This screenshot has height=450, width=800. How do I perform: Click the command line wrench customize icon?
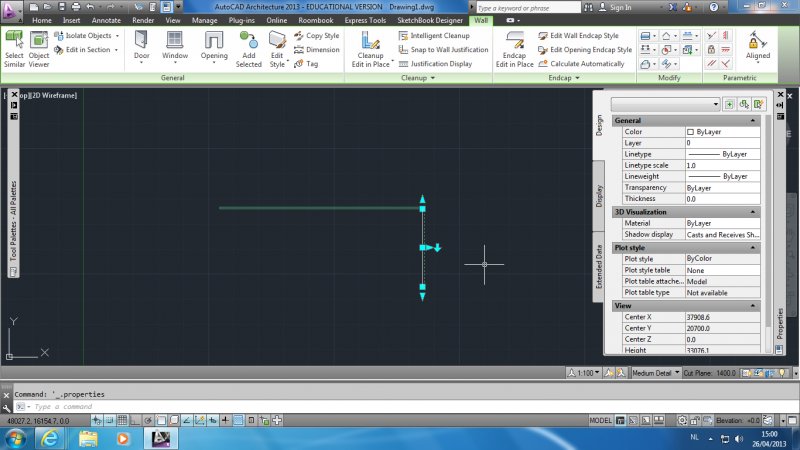coord(6,407)
